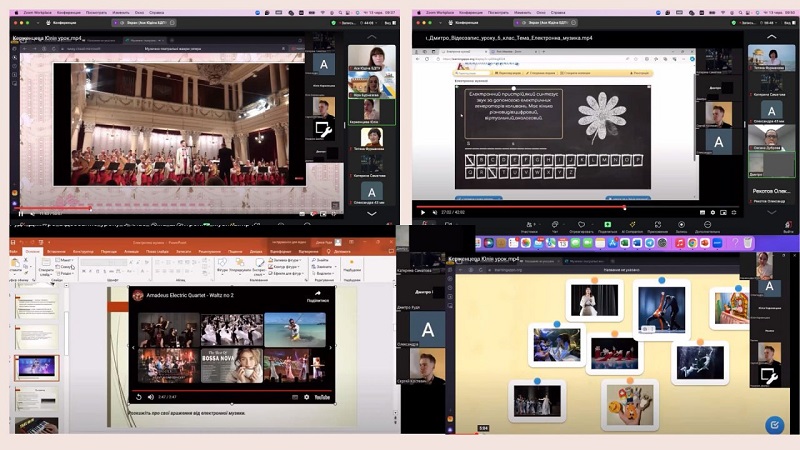Click the up chevron above top-left Zoom participants
800x450 pixels.
[x=371, y=37]
